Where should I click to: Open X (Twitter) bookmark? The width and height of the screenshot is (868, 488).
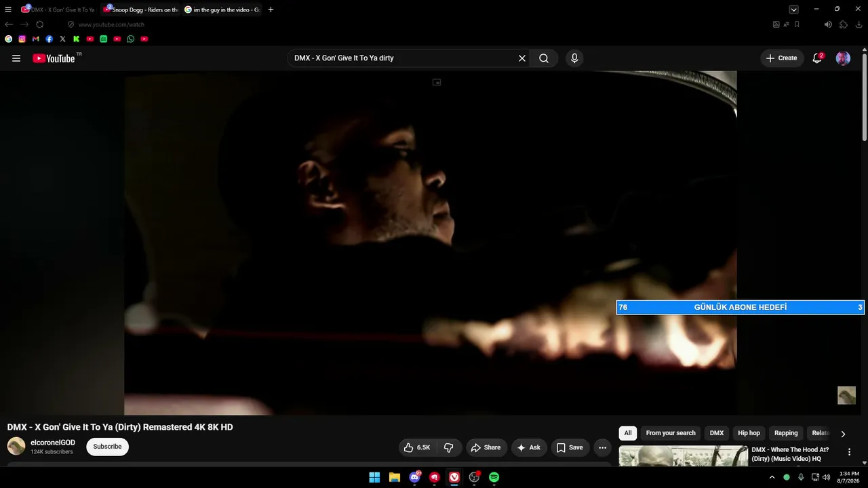pyautogui.click(x=63, y=39)
